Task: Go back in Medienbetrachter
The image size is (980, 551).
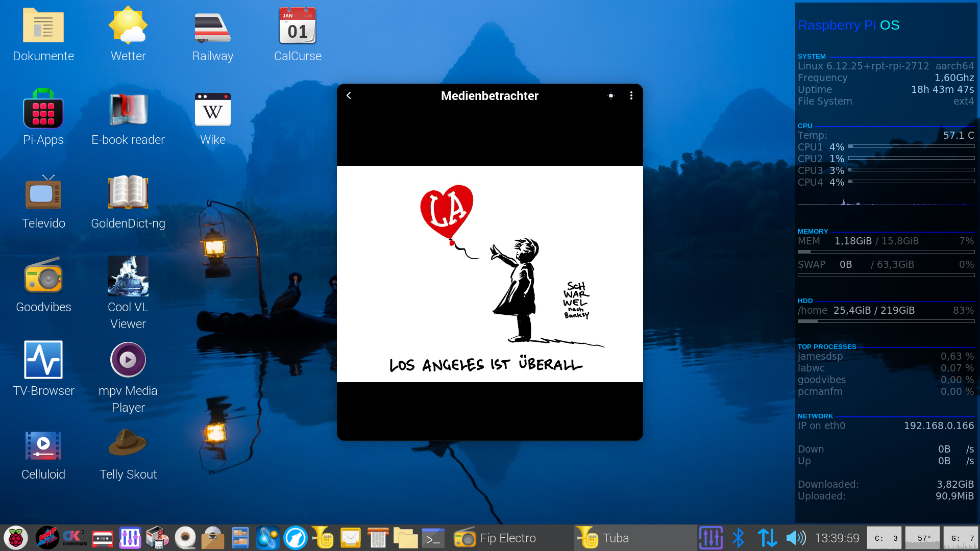Action: coord(349,95)
